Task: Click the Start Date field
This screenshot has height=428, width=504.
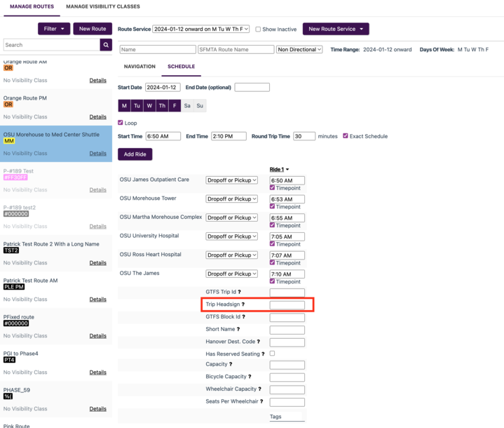Action: (163, 87)
